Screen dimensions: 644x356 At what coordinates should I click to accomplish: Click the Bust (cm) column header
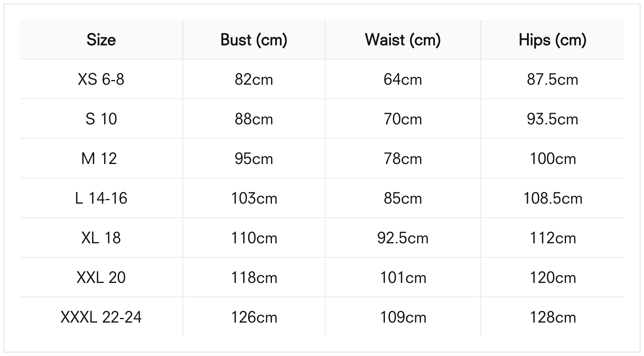click(254, 40)
